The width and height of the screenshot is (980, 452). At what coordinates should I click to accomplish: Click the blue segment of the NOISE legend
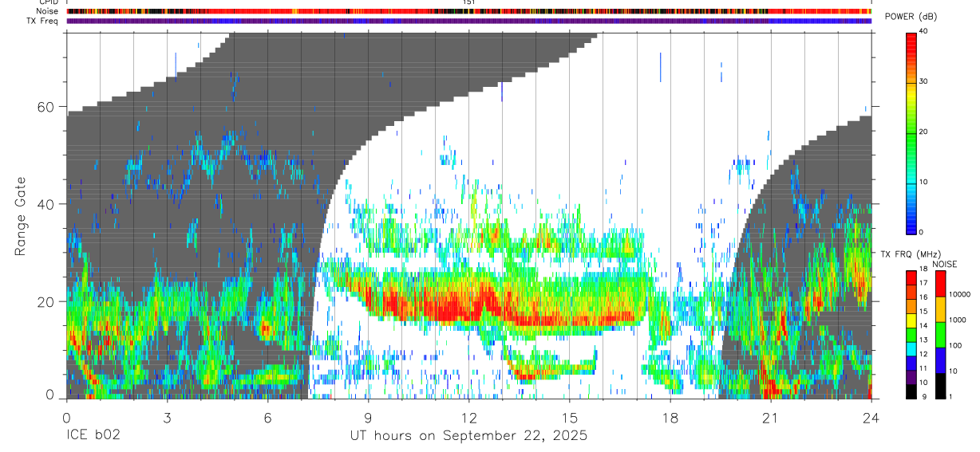pyautogui.click(x=941, y=360)
